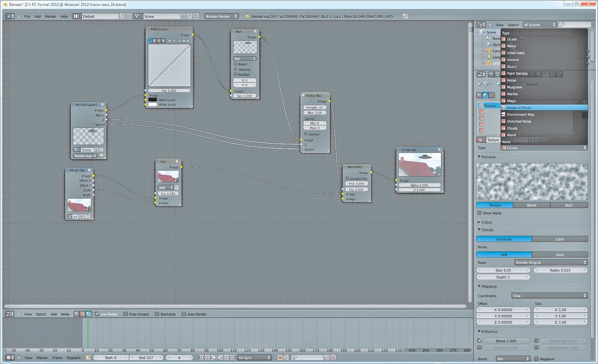Screen dimensions: 598x364
Task: Open the Add node blend mode dropdown
Action: point(166,188)
